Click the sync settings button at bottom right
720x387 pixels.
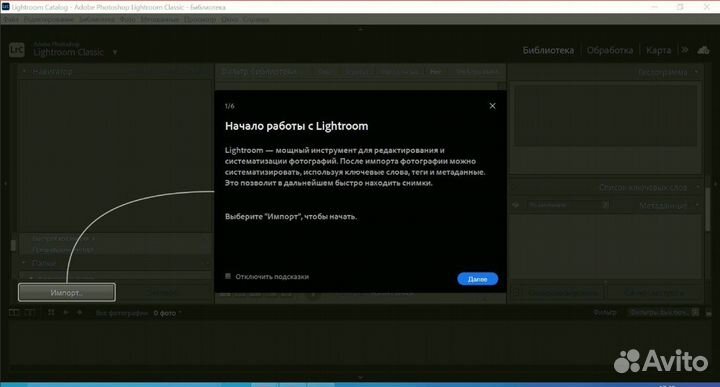pyautogui.click(x=654, y=292)
